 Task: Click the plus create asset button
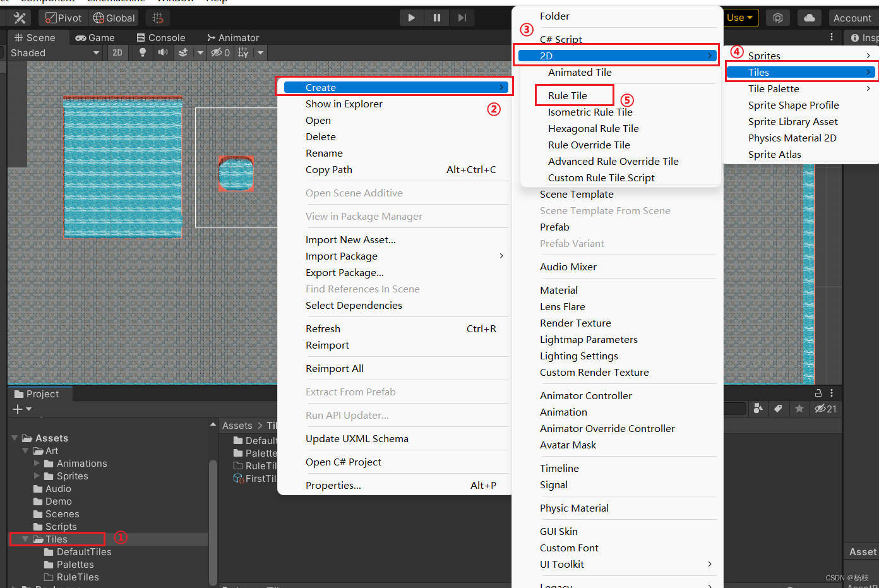(x=21, y=409)
